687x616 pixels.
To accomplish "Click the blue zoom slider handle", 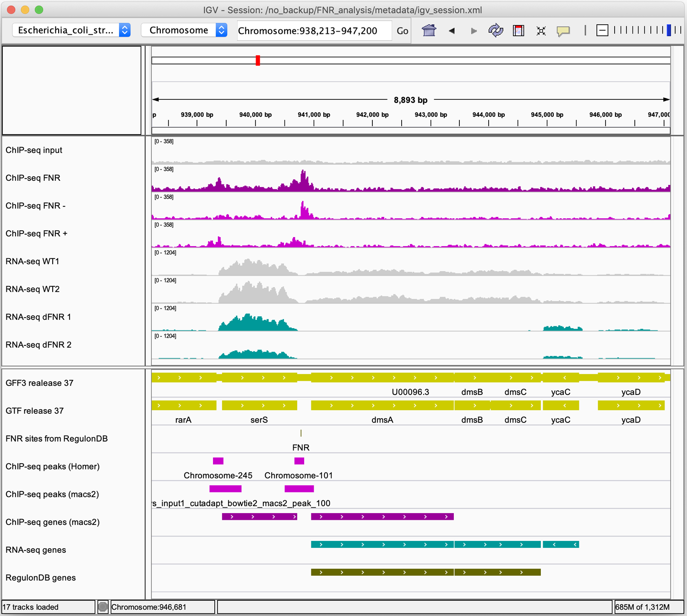I will pos(669,30).
